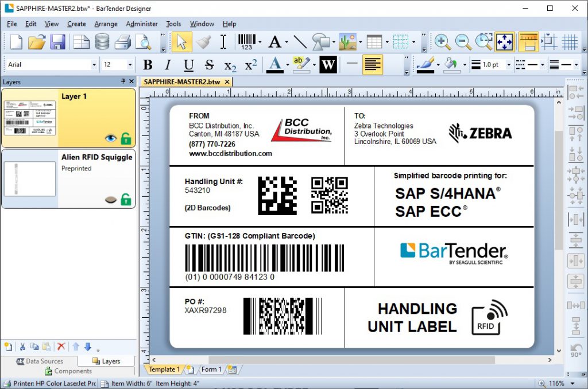
Task: Apply superscript formatting
Action: pos(251,64)
